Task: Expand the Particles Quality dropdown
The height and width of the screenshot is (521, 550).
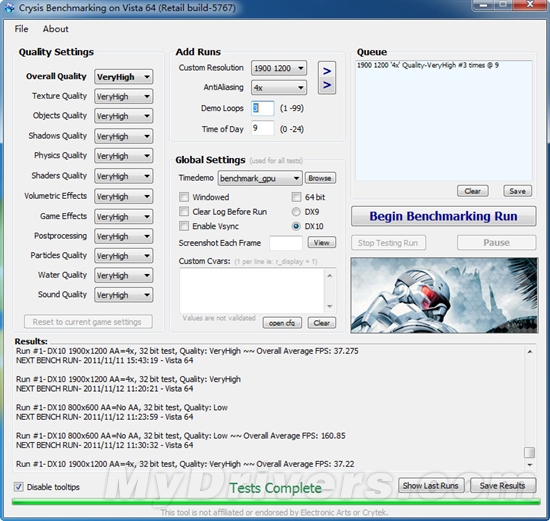Action: pos(123,256)
